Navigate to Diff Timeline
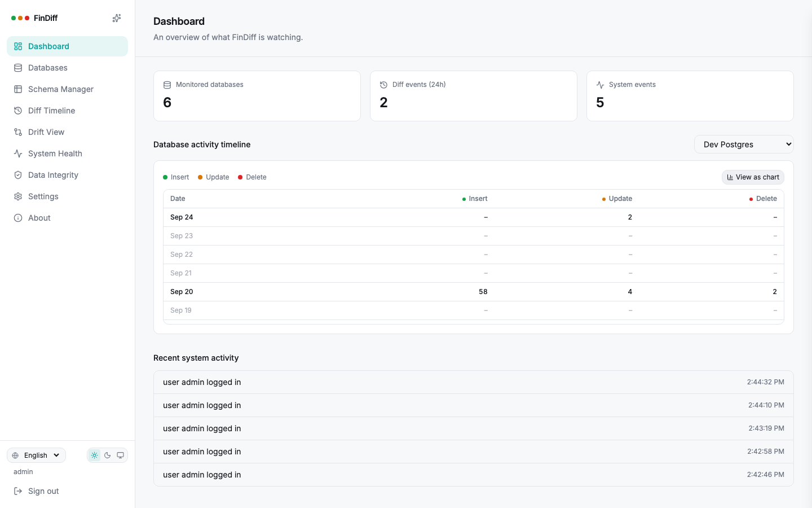This screenshot has height=508, width=812. [68, 111]
